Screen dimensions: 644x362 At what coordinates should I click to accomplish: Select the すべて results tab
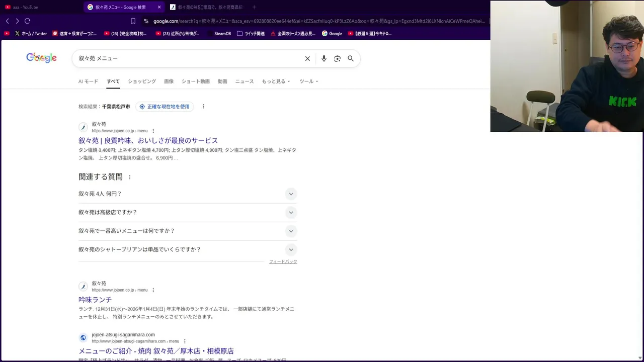pyautogui.click(x=113, y=81)
